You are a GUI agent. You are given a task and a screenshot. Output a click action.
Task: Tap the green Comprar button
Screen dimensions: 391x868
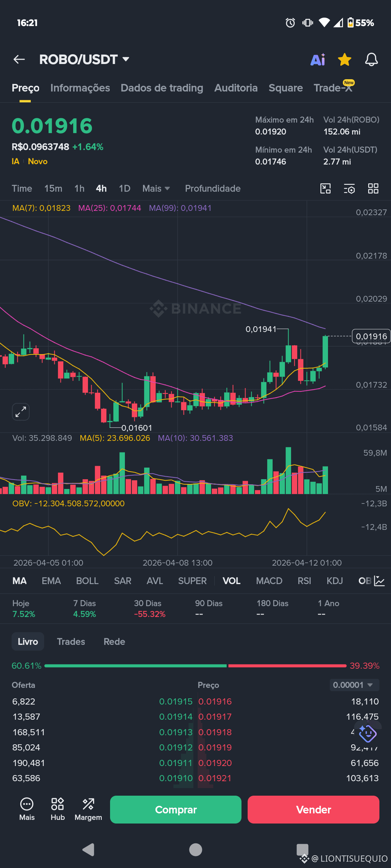176,809
